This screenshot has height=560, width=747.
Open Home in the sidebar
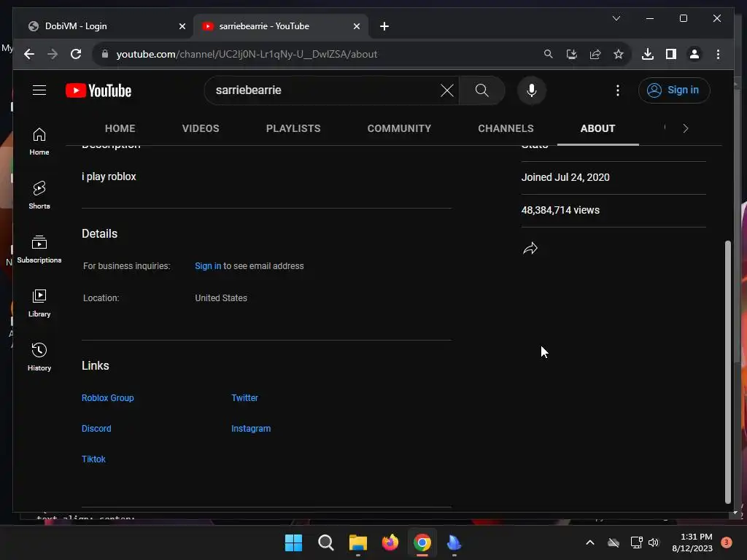(39, 142)
